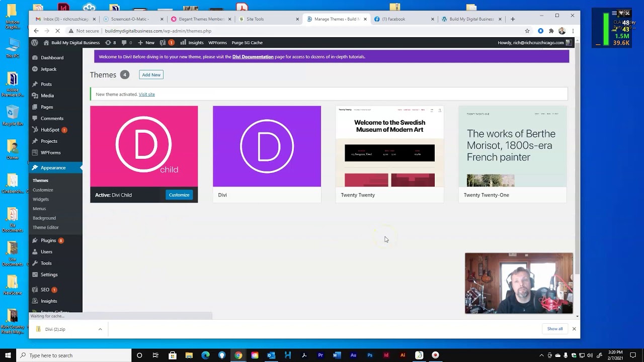
Task: Open Premiere Pro from the taskbar
Action: 320,355
